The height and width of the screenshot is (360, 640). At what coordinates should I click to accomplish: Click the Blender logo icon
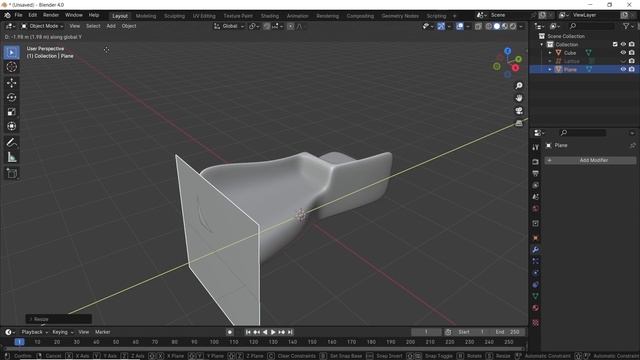click(x=7, y=15)
